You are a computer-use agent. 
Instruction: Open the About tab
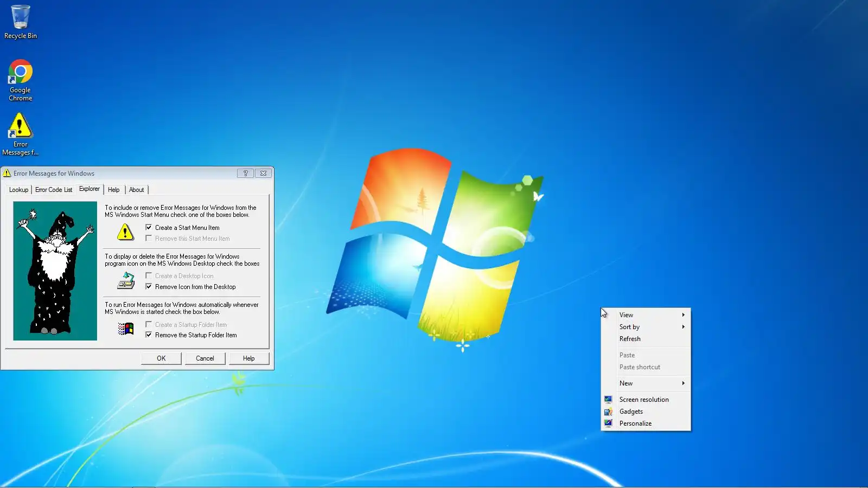137,190
